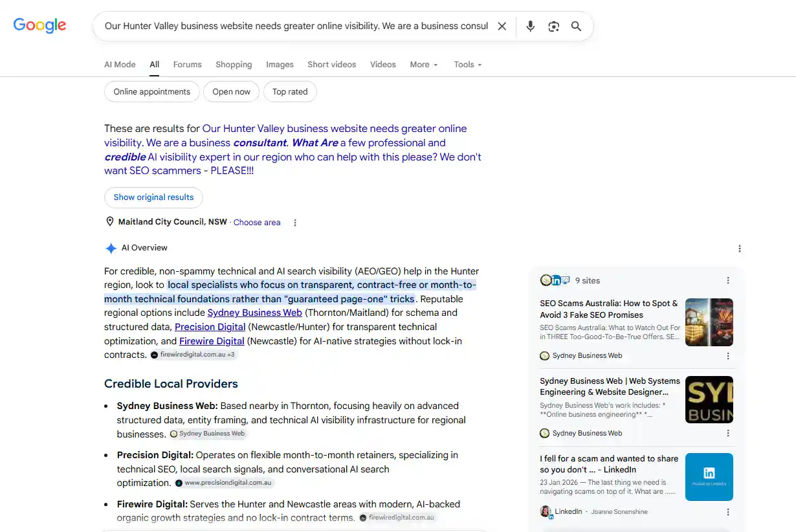
Task: Open the Short videos tab
Action: click(331, 65)
